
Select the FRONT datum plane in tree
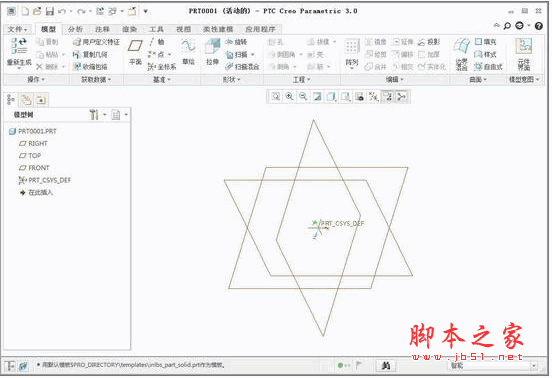point(34,168)
